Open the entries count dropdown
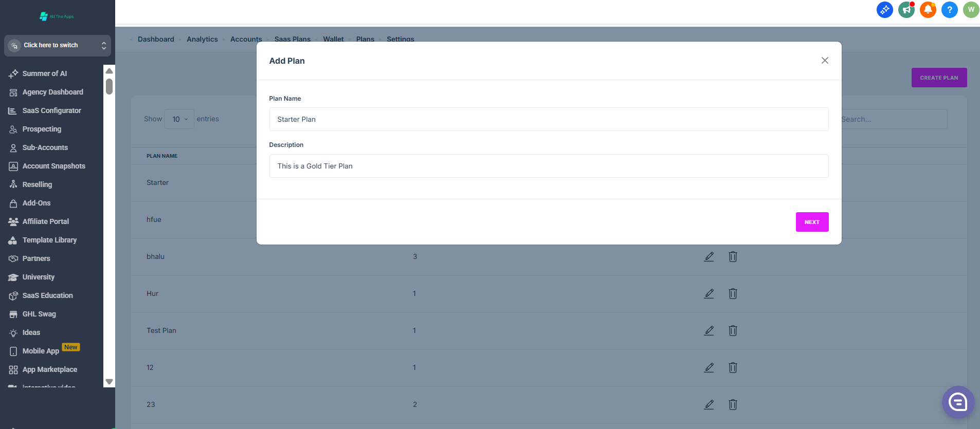 pos(179,119)
